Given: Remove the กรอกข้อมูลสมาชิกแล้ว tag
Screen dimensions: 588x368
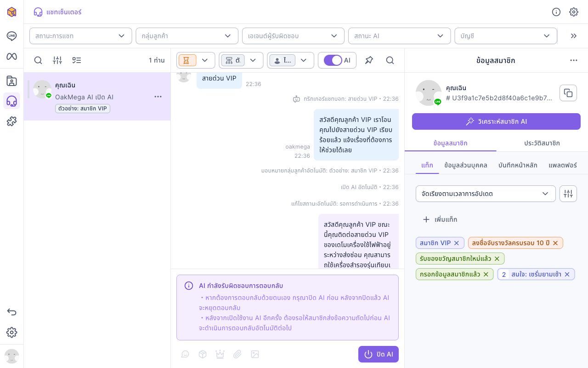Looking at the screenshot, I should pos(486,274).
